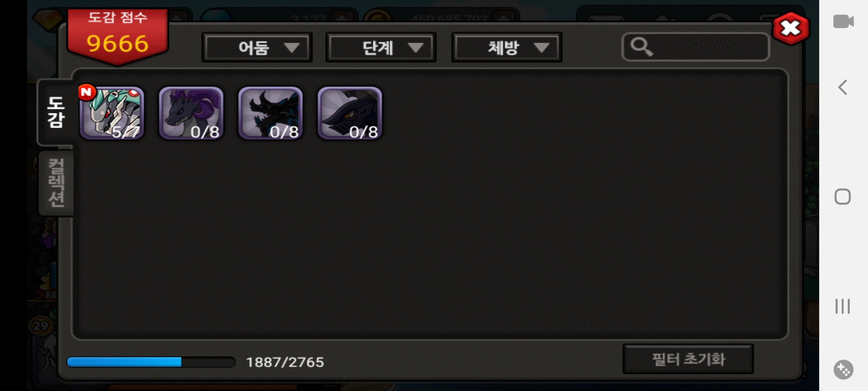Click the magnifying glass search icon
This screenshot has width=868, height=391.
coord(642,47)
